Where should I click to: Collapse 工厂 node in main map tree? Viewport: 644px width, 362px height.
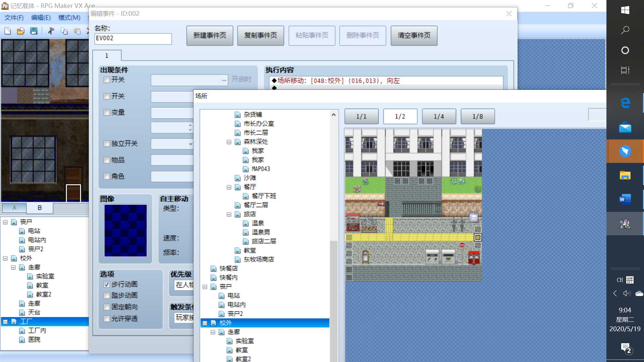5,322
